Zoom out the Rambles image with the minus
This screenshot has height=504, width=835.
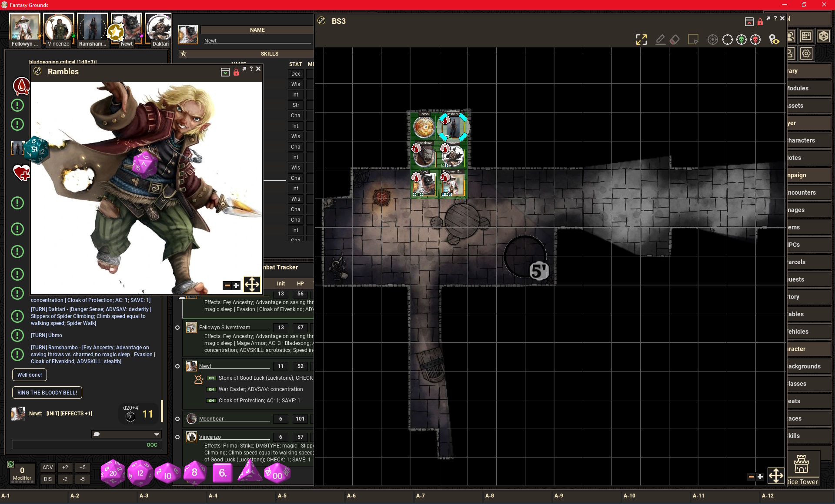tap(227, 285)
